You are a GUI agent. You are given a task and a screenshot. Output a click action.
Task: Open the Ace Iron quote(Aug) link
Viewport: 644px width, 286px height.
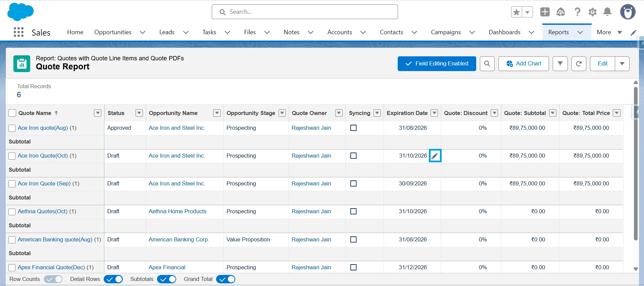[x=43, y=128]
